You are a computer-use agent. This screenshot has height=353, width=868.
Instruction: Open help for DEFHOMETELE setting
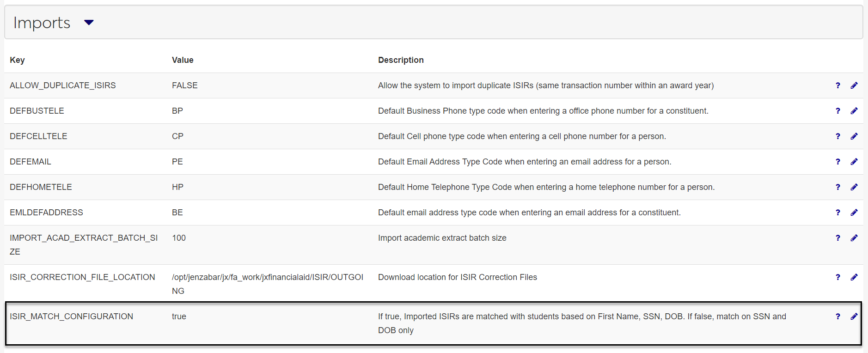(x=837, y=187)
